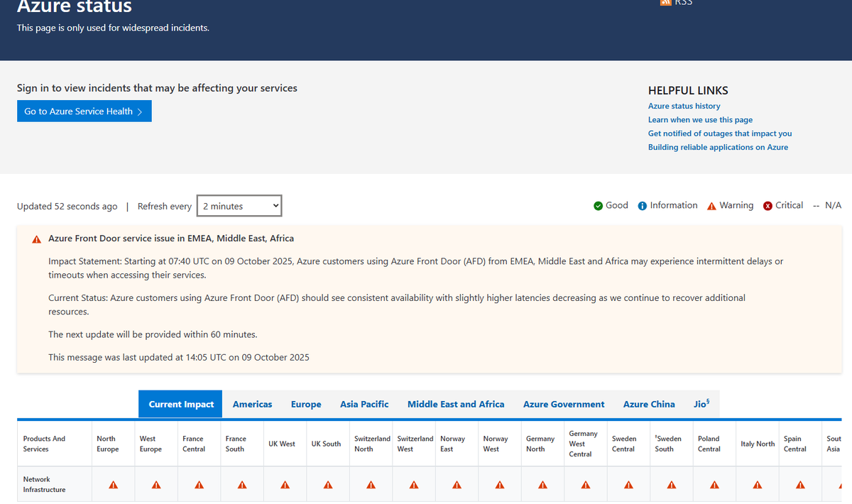The image size is (852, 504).
Task: Click Switzerland West network warning icon
Action: [414, 485]
